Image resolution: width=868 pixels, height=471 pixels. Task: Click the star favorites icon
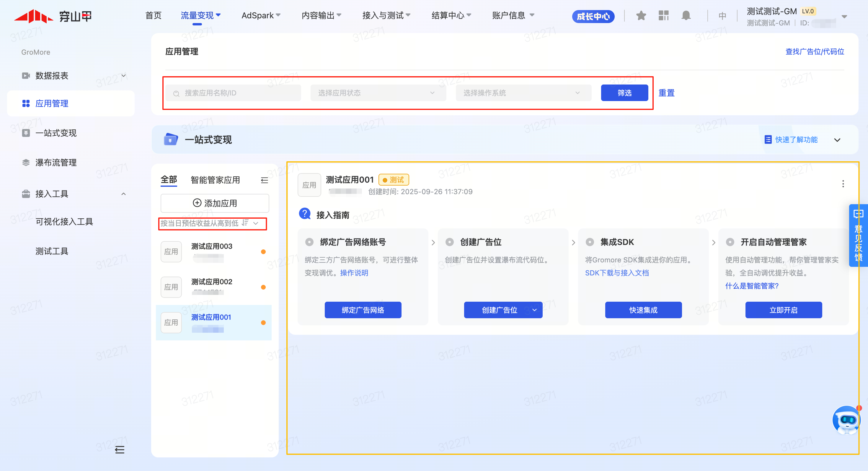[641, 15]
